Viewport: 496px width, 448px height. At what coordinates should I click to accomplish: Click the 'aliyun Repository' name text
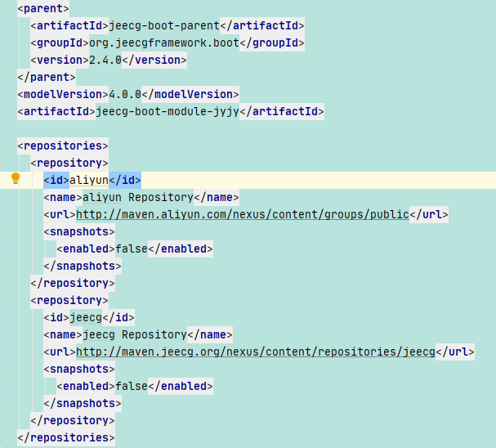click(x=138, y=197)
